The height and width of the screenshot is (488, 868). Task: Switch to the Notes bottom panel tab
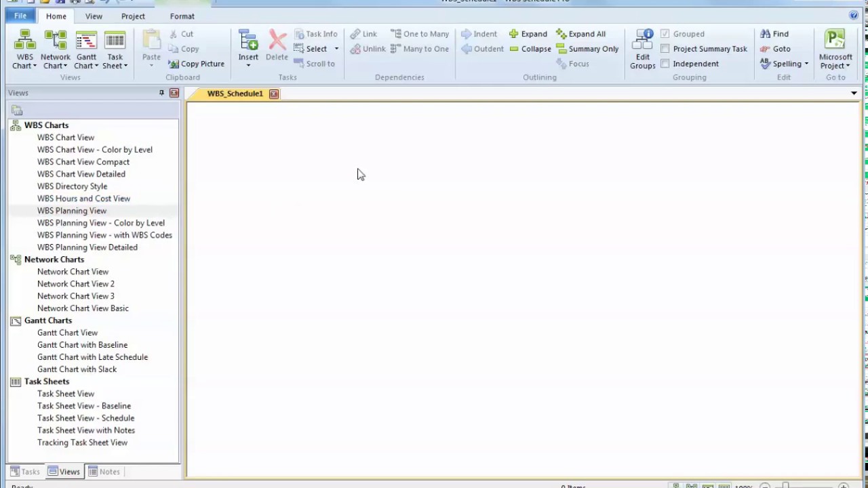click(104, 472)
